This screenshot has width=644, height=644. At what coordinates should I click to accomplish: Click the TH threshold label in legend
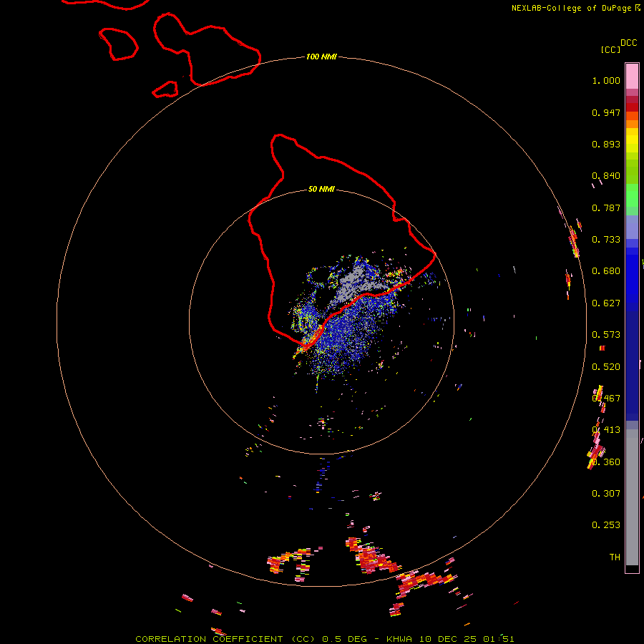pyautogui.click(x=615, y=557)
